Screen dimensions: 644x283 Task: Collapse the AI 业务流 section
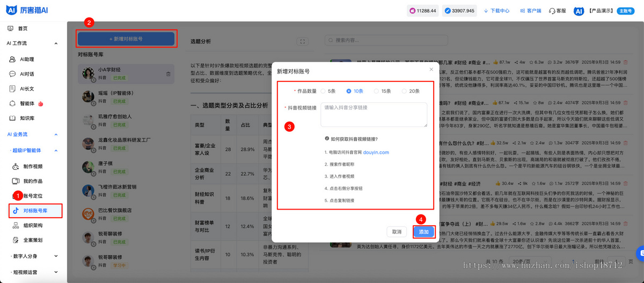click(x=56, y=135)
